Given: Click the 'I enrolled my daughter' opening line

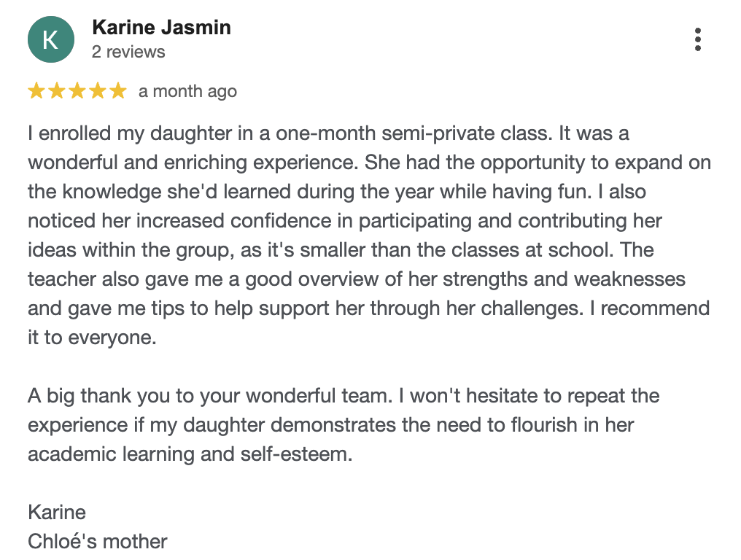Looking at the screenshot, I should (x=328, y=133).
